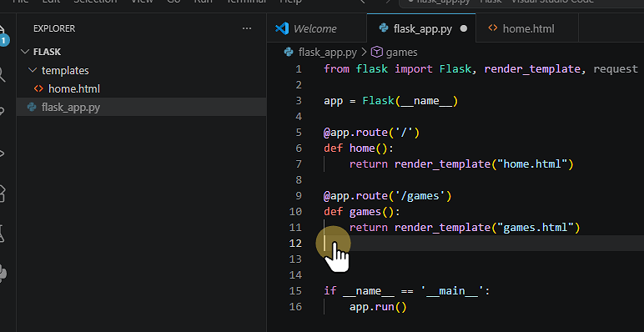Place cursor in 'from flask import Flask' line
The image size is (644, 332).
[x=480, y=68]
